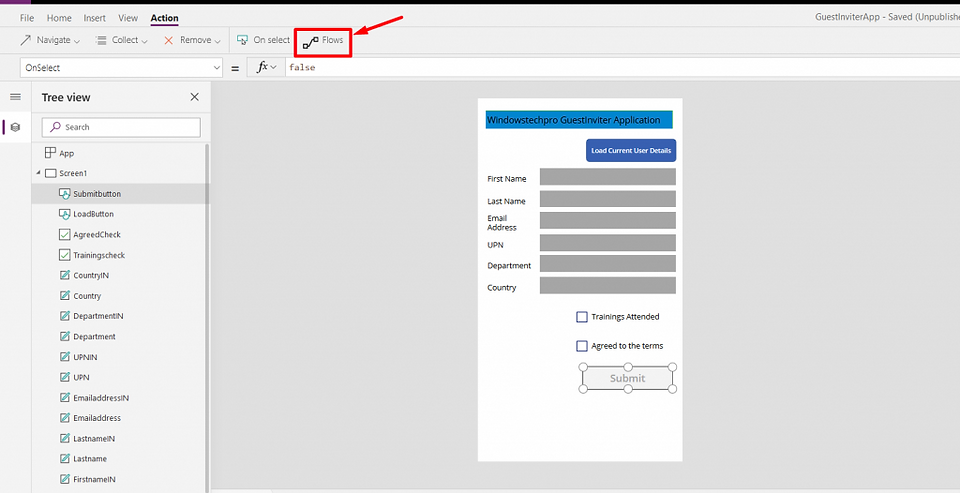960x493 pixels.
Task: Click the Country input field on canvas
Action: pyautogui.click(x=607, y=285)
